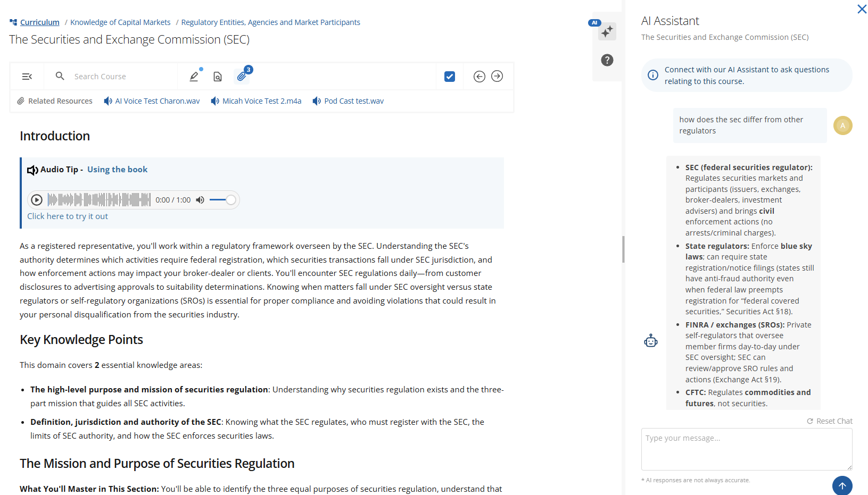Open the Curriculum breadcrumb link
The width and height of the screenshot is (868, 495).
tap(40, 22)
